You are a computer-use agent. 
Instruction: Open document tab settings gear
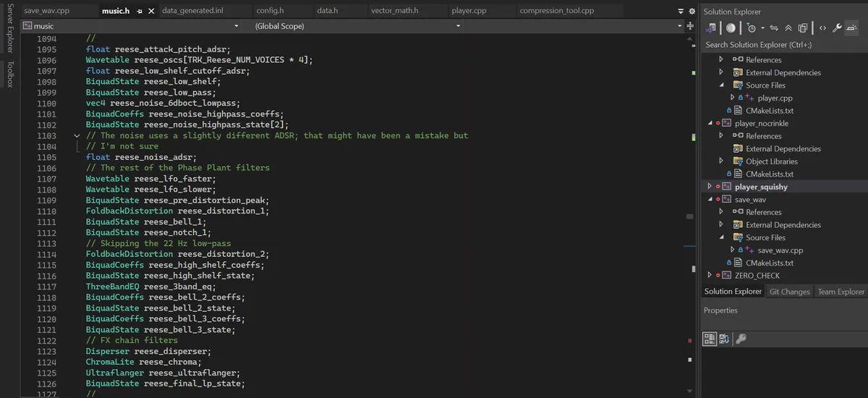tap(692, 12)
